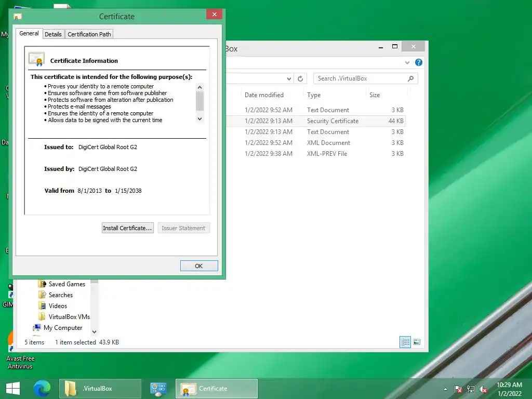Image resolution: width=532 pixels, height=399 pixels.
Task: Open VirtualBox VMs in navigation pane
Action: 69,316
